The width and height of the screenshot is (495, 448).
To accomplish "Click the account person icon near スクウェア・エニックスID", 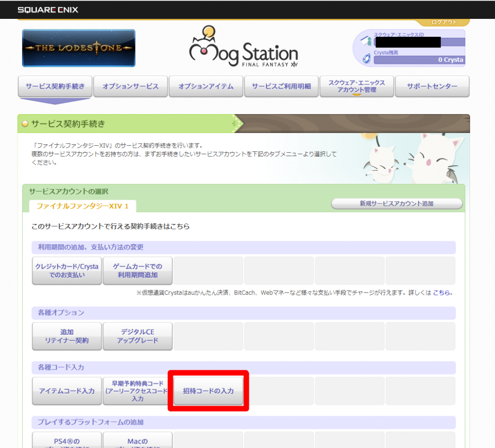I will click(x=367, y=41).
